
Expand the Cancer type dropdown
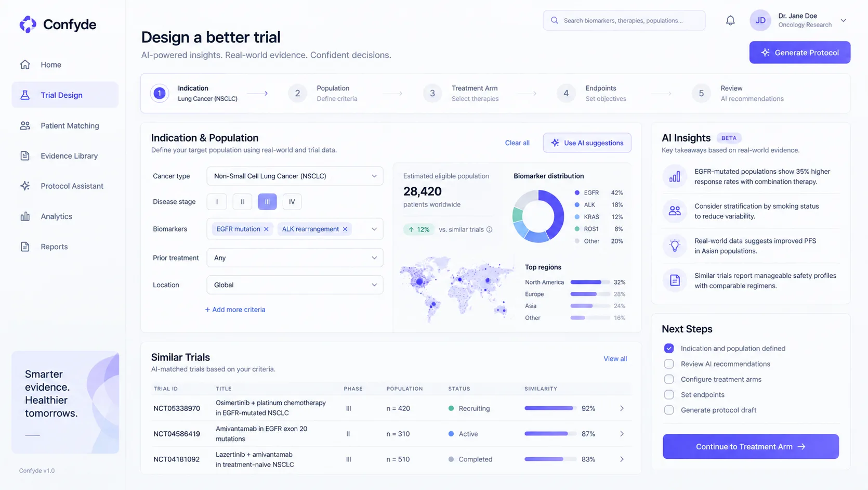point(295,176)
